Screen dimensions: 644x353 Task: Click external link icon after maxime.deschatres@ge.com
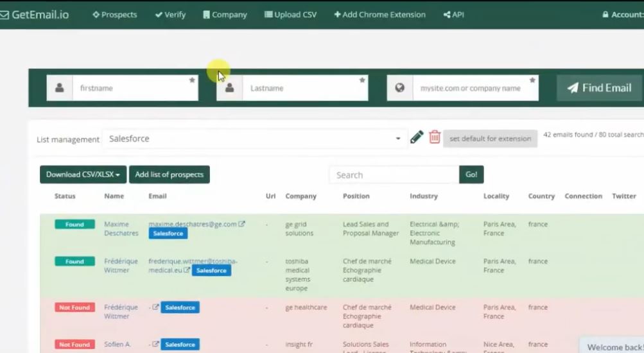tap(242, 224)
